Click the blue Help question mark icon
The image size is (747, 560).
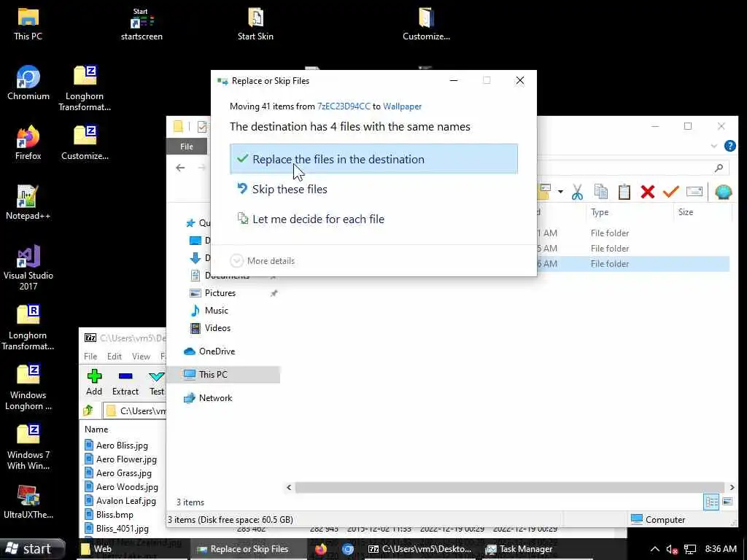pyautogui.click(x=729, y=146)
